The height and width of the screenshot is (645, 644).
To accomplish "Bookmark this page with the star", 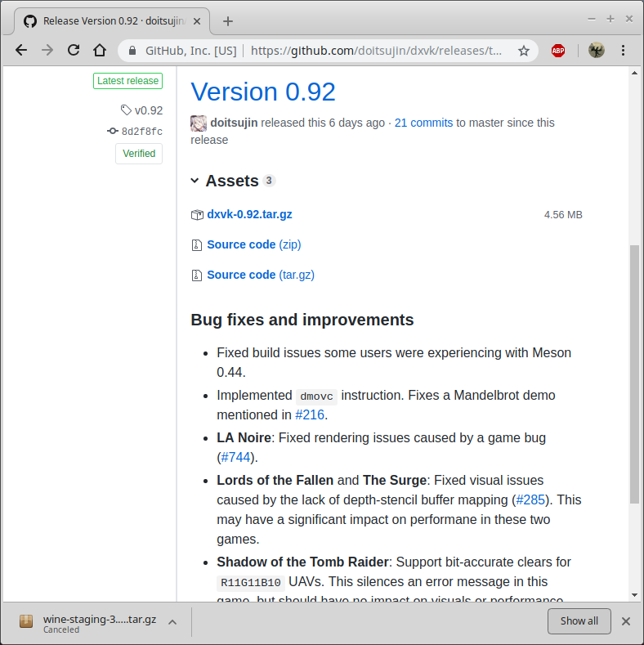I will click(x=524, y=51).
